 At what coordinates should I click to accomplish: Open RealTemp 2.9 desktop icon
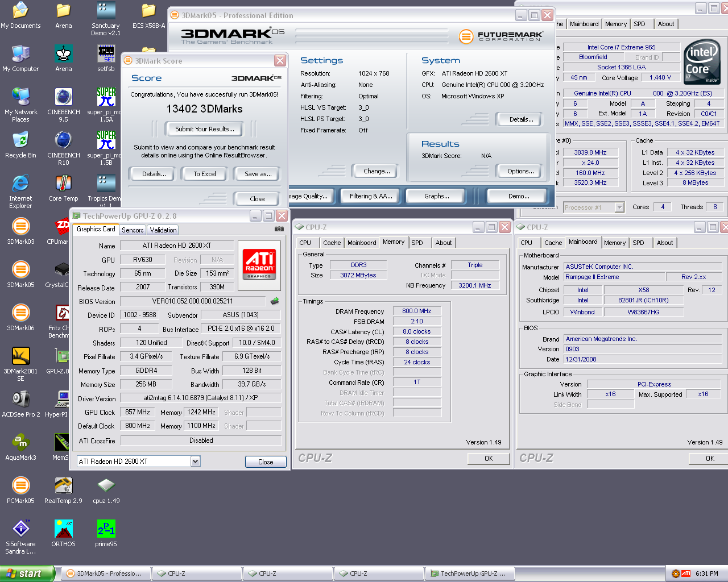pyautogui.click(x=63, y=490)
